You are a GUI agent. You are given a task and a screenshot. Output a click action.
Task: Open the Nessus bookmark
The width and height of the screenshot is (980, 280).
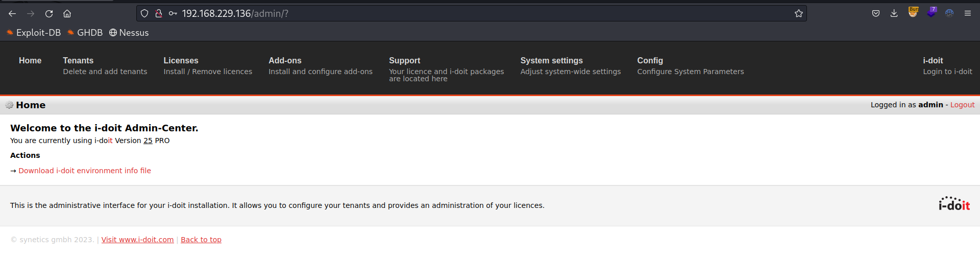click(x=129, y=33)
